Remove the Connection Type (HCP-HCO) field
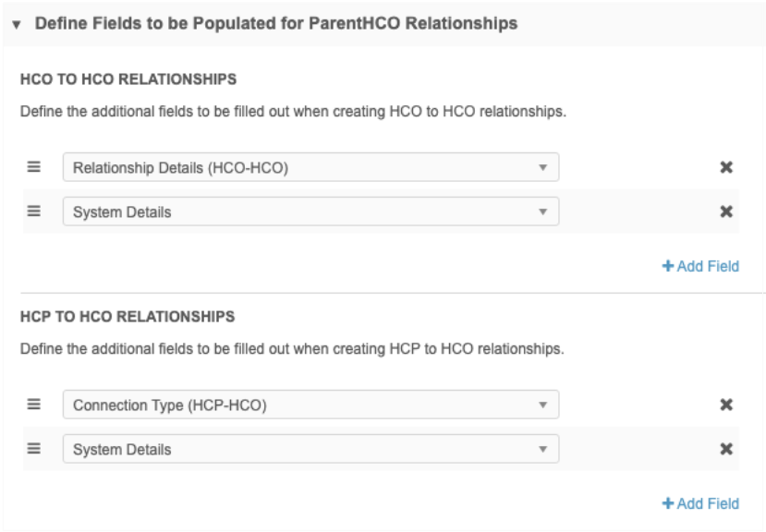Screen dimensions: 766x532 [x=726, y=405]
